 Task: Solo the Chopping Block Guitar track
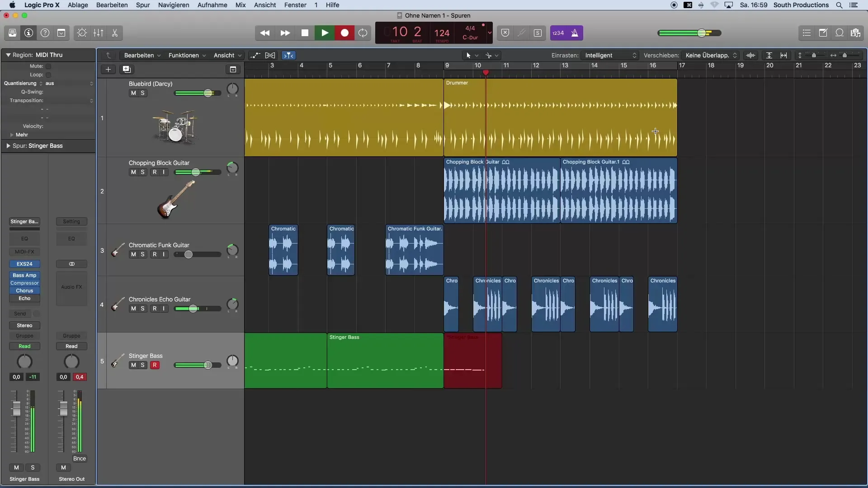coord(142,172)
